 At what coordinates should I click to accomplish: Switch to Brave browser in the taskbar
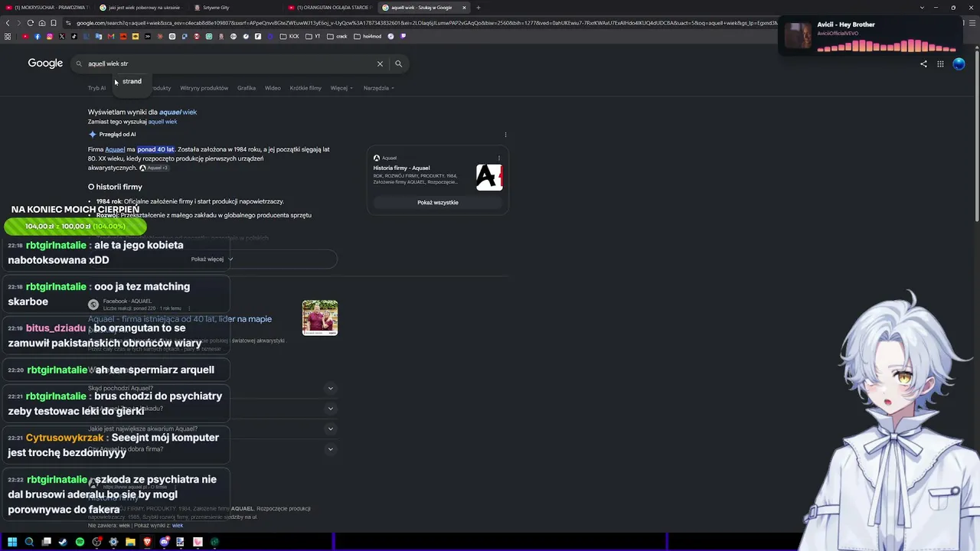(x=147, y=542)
